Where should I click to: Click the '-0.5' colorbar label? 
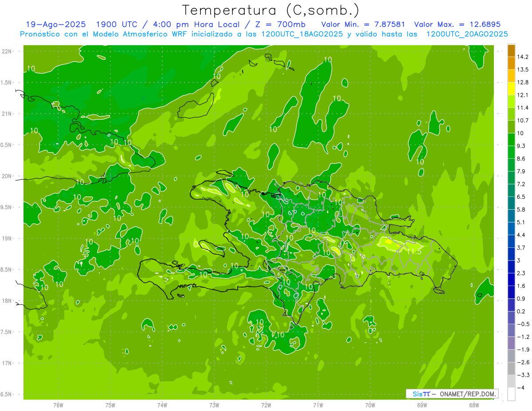tap(523, 324)
